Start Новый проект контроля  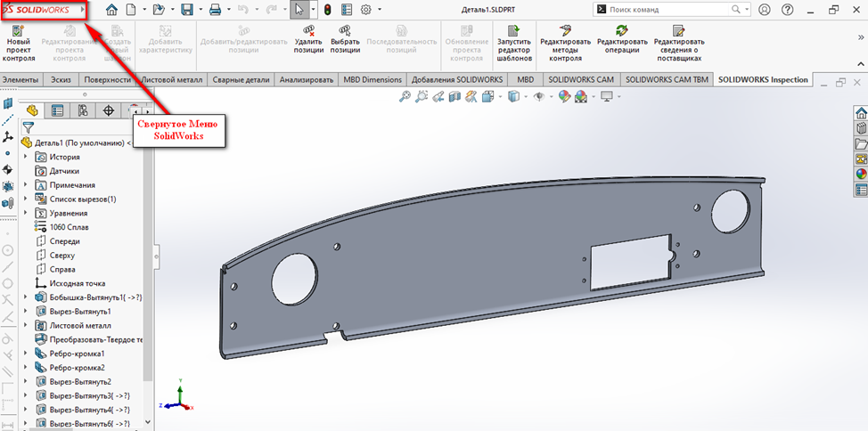point(19,43)
